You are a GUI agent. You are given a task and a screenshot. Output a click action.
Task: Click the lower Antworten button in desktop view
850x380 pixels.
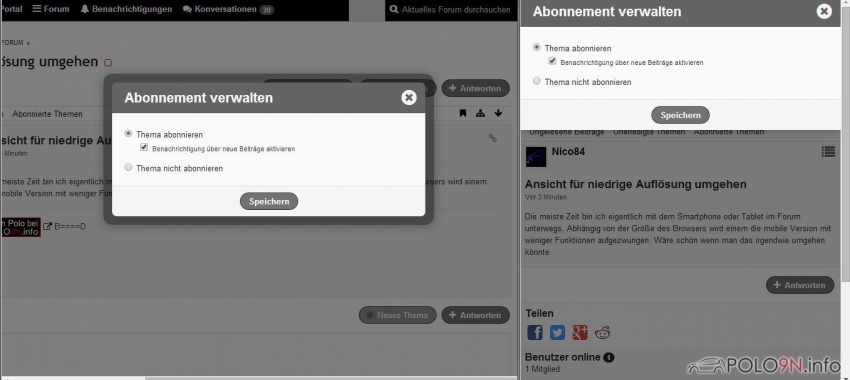point(475,315)
